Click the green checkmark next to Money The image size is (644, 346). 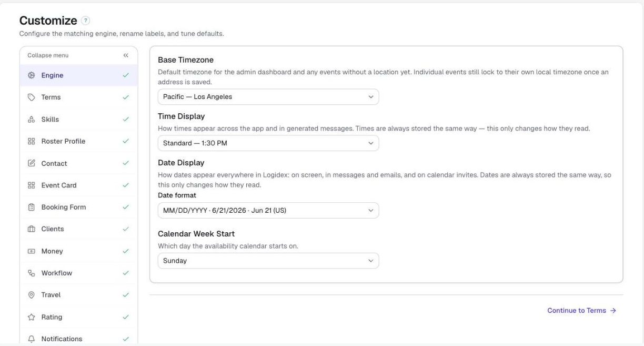click(x=126, y=251)
